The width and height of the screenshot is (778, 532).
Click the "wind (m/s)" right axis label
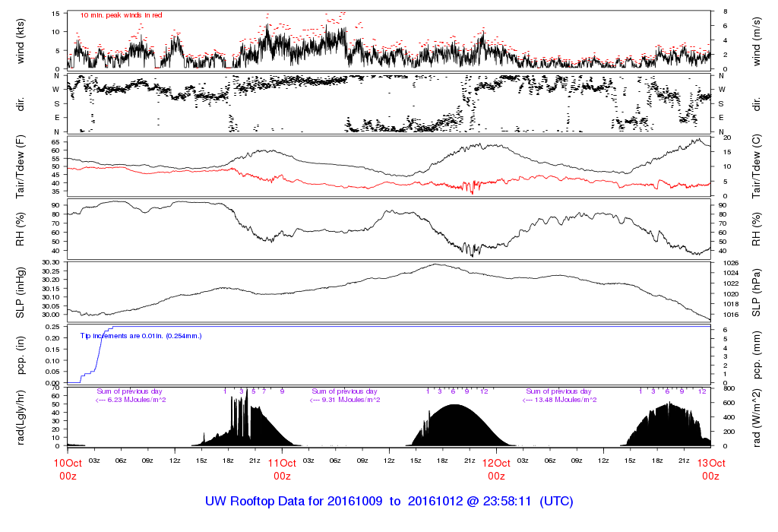click(758, 41)
